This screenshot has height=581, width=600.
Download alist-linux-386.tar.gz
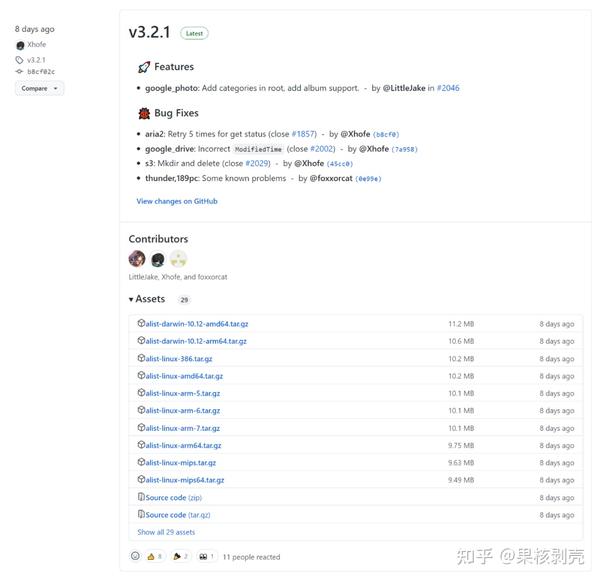(179, 359)
